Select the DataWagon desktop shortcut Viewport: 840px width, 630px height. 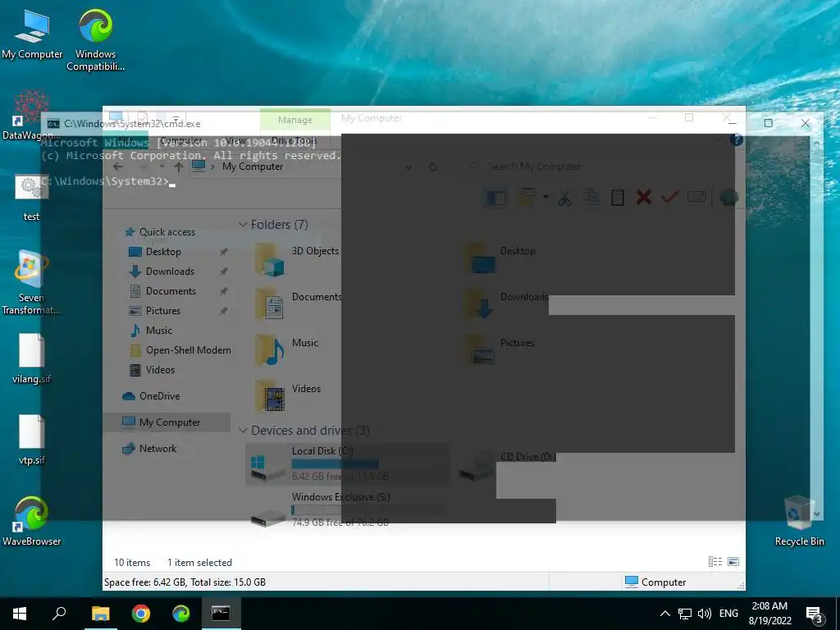pyautogui.click(x=30, y=115)
